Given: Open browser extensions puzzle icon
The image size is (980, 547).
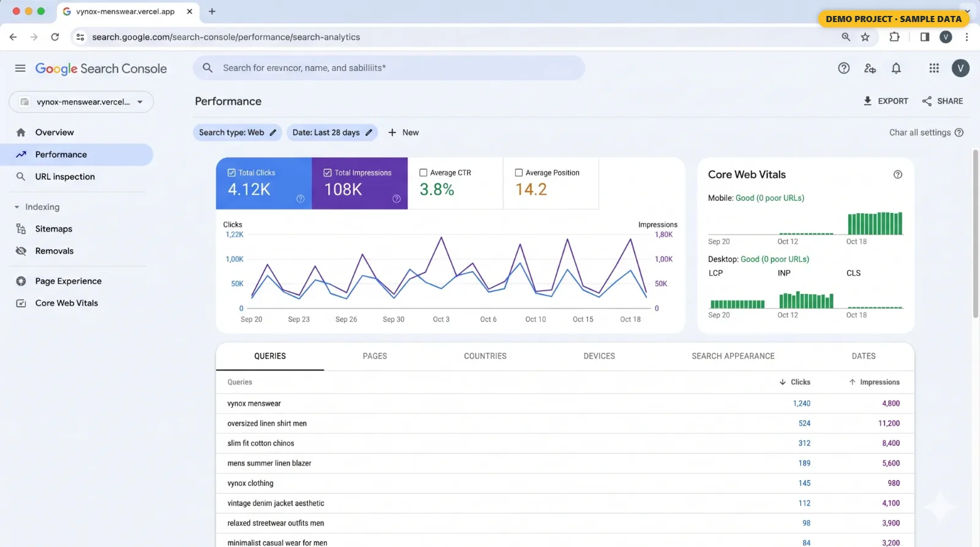Looking at the screenshot, I should click(894, 37).
